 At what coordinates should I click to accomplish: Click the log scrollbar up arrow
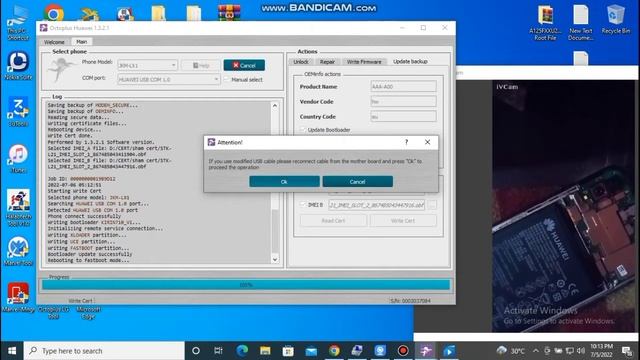[275, 106]
